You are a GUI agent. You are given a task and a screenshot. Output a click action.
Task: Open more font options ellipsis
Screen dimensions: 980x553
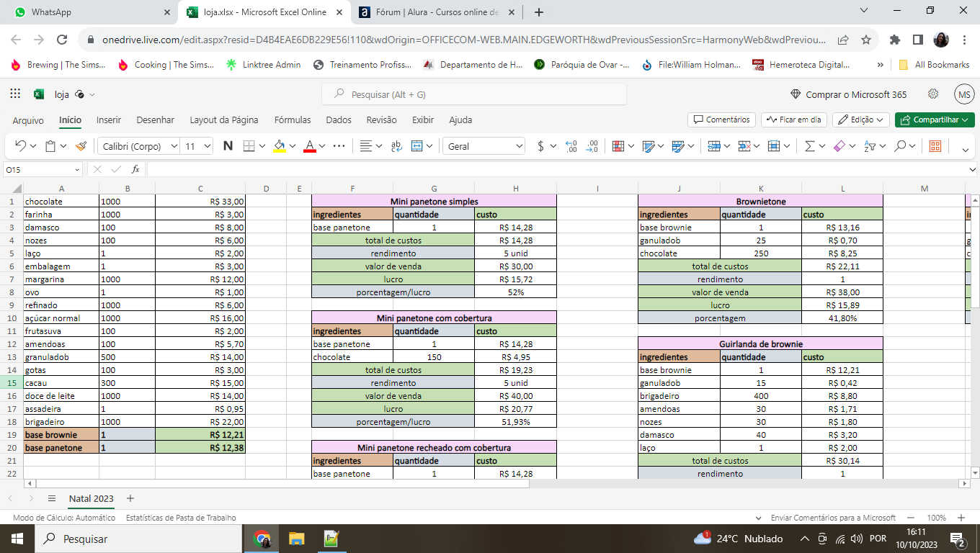[339, 146]
